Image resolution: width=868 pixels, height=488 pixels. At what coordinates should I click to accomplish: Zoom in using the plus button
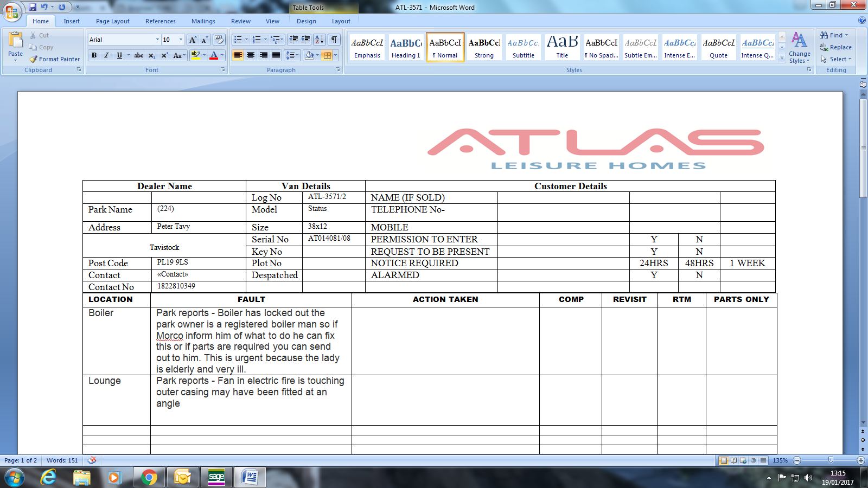861,460
